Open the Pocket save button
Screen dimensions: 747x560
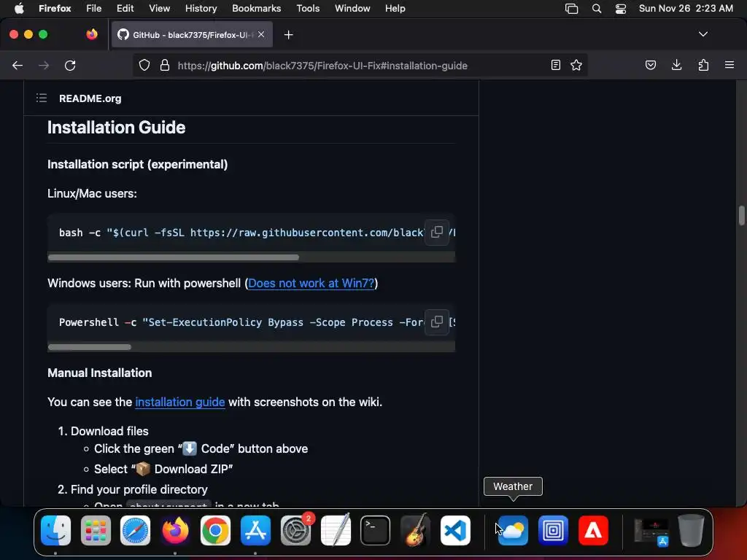pyautogui.click(x=650, y=65)
